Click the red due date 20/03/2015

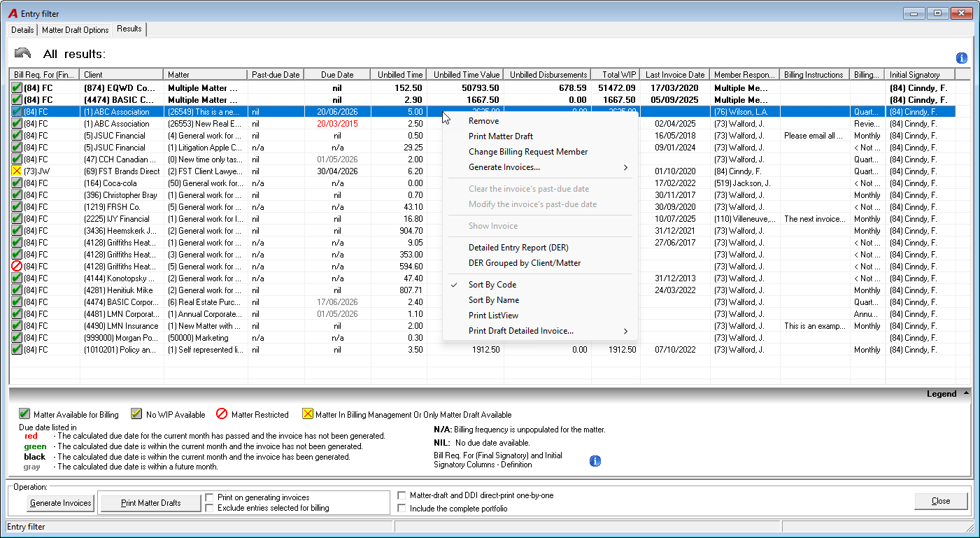[x=338, y=124]
